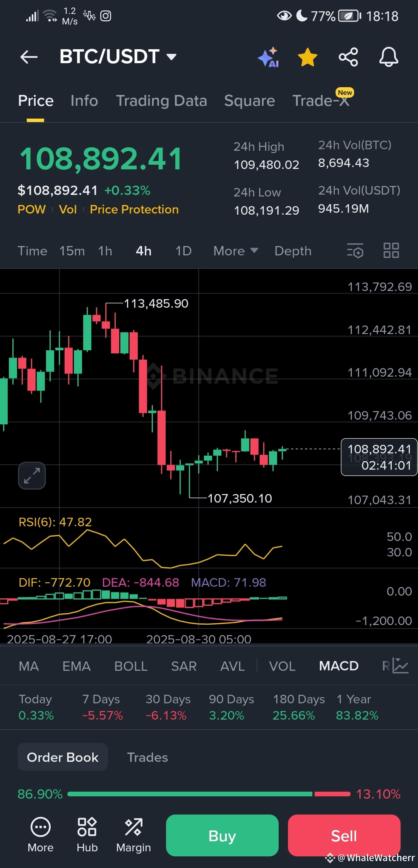Open the More menu icon
Image resolution: width=418 pixels, height=868 pixels.
tap(41, 834)
